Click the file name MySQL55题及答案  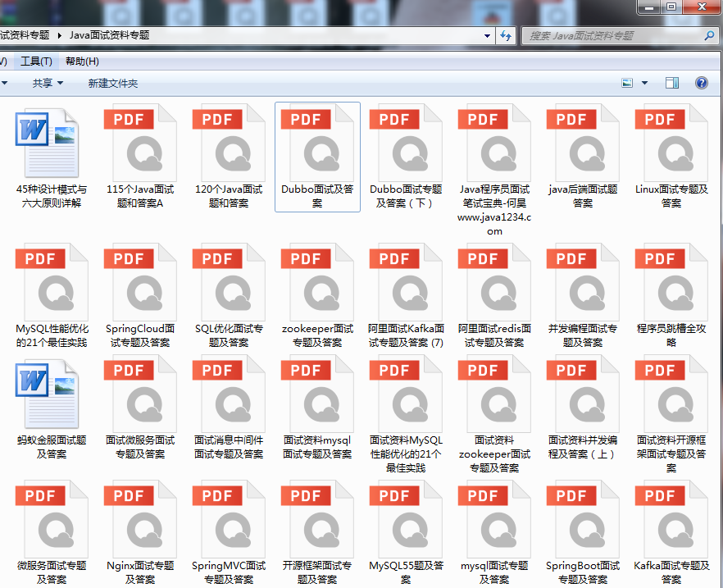[406, 572]
